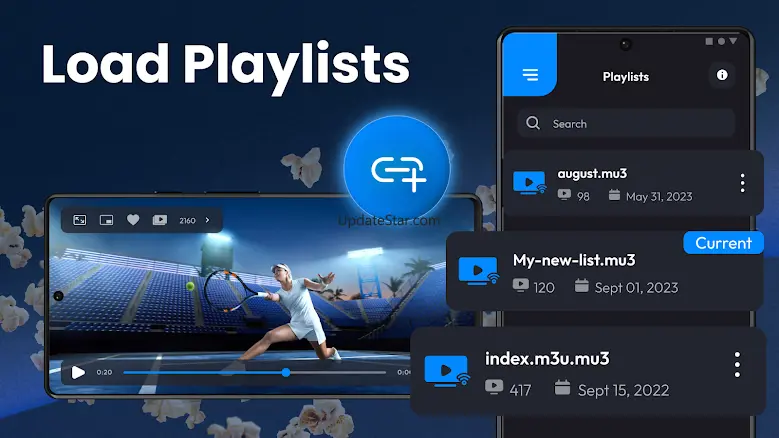
Task: Select the index.m3u.mu3 playlist
Action: [x=588, y=371]
